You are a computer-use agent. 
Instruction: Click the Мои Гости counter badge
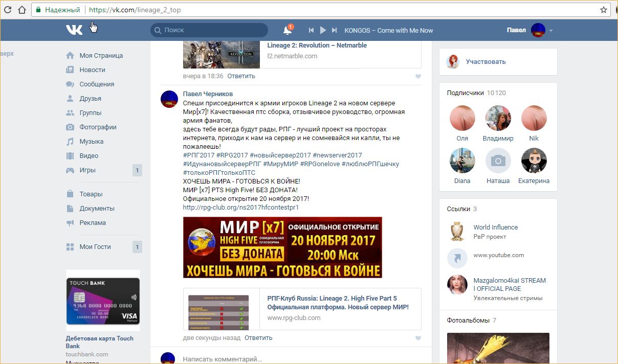(x=137, y=247)
